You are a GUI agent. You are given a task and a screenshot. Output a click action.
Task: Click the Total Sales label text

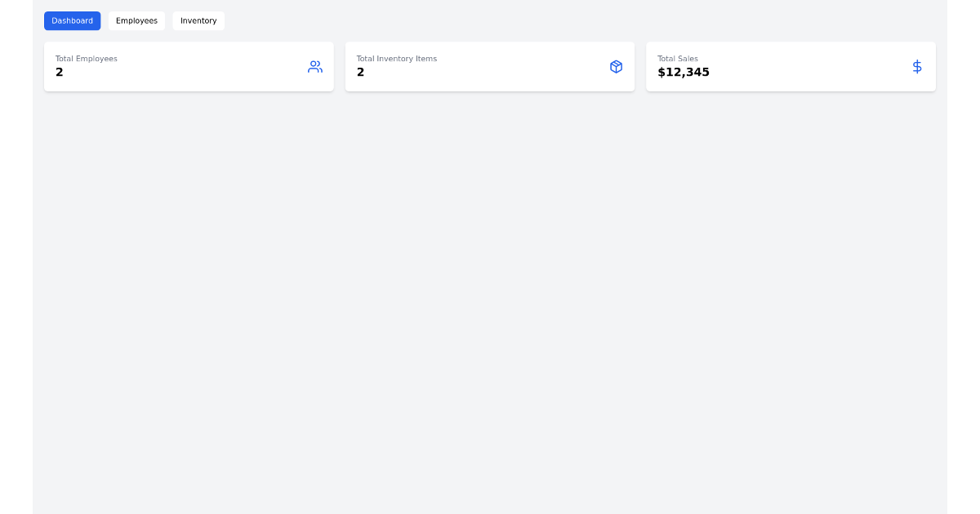[678, 59]
